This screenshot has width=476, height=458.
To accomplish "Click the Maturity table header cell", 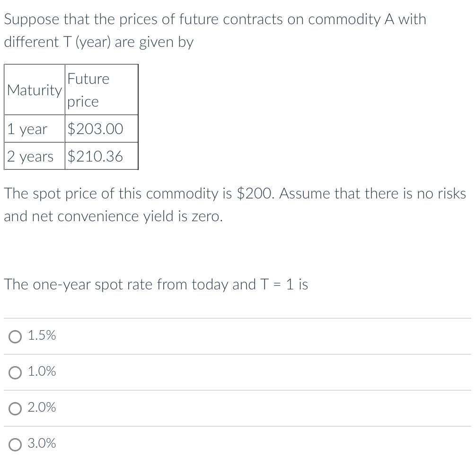I will pos(34,90).
